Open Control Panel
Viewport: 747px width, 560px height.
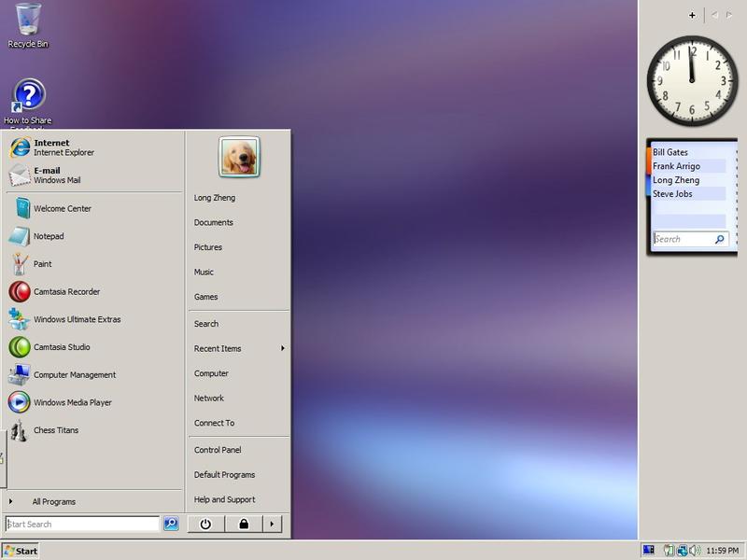click(218, 450)
